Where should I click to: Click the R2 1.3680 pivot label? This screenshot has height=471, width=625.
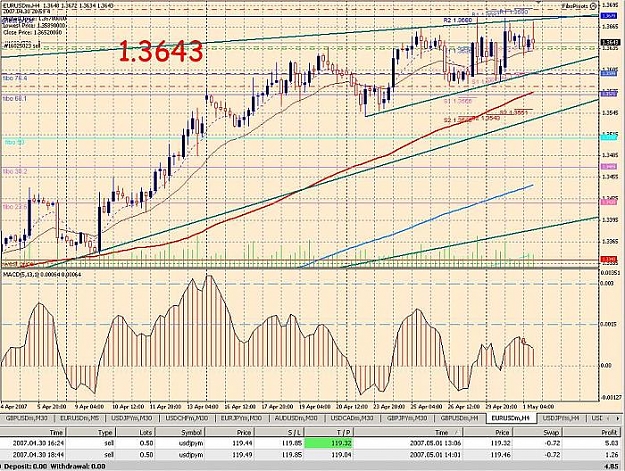[x=458, y=20]
